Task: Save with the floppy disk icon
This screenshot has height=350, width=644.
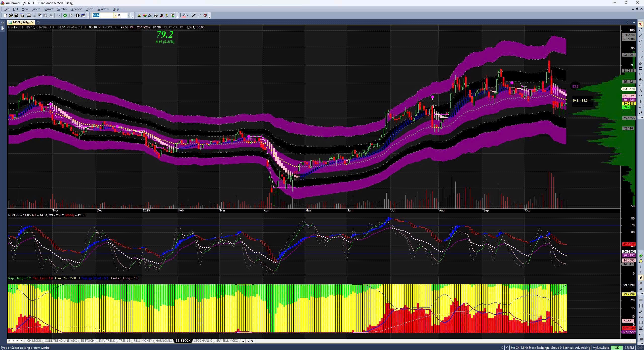Action: pos(16,16)
